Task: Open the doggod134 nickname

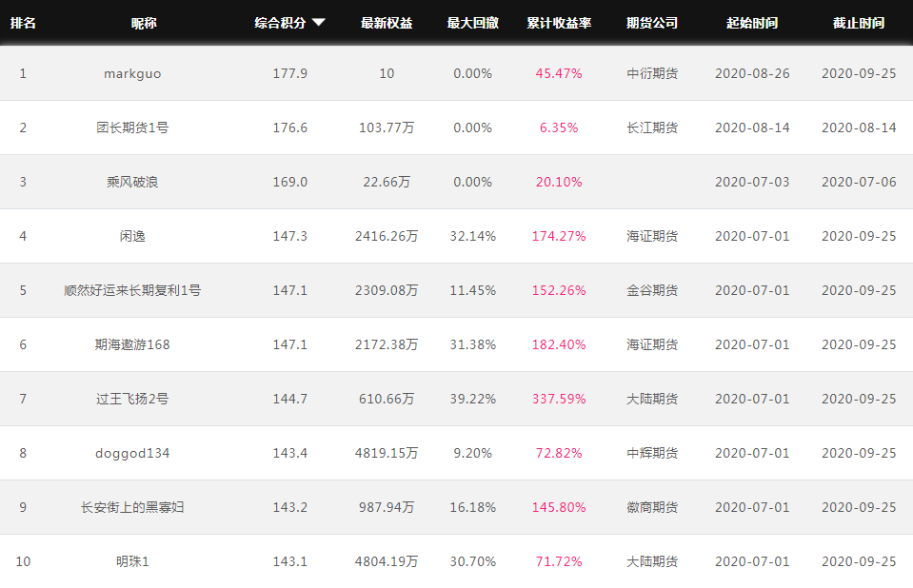Action: pos(132,453)
